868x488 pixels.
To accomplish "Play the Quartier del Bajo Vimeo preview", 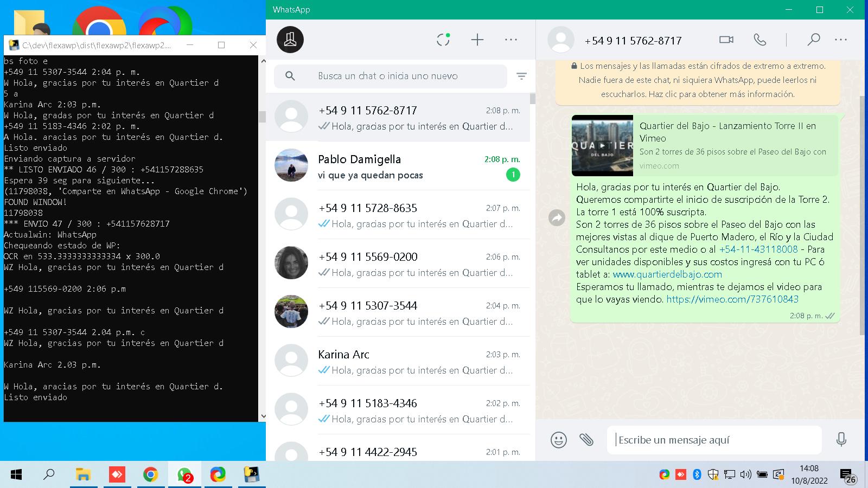I will point(602,145).
